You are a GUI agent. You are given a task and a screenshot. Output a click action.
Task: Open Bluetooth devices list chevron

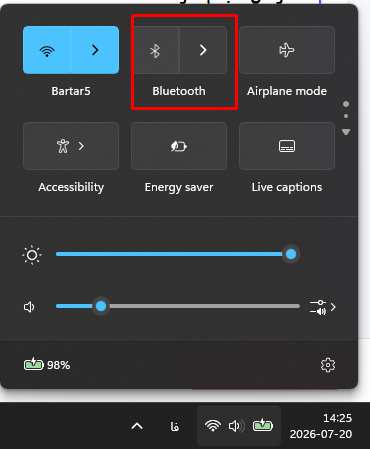click(x=203, y=50)
